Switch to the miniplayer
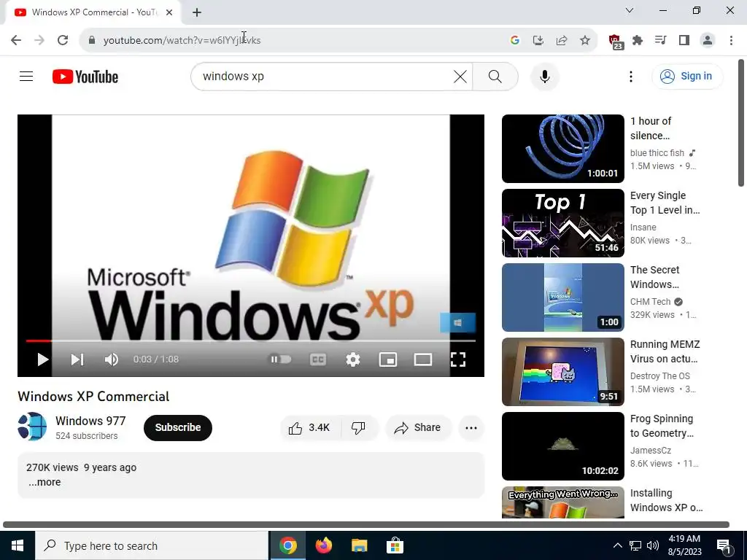Screen dimensions: 747x560 pyautogui.click(x=388, y=359)
